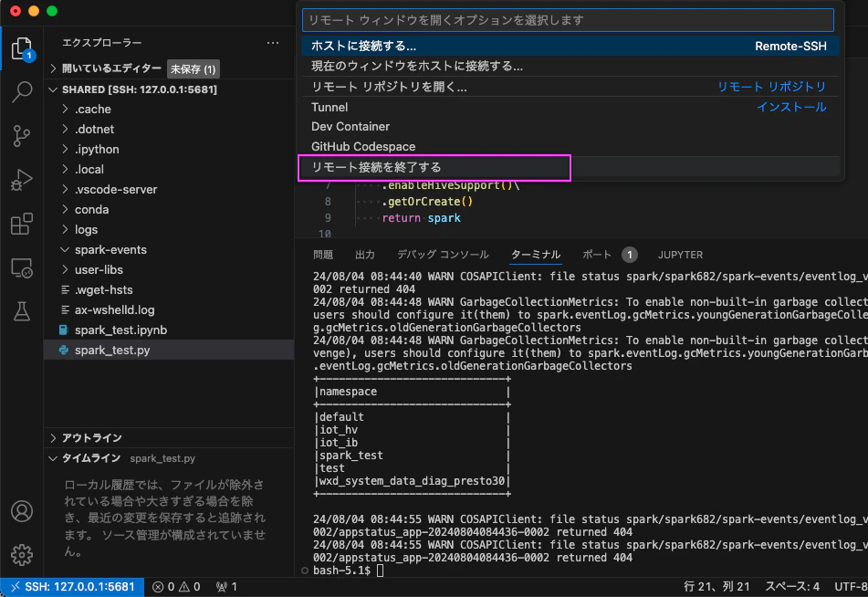Open the Run and Debug view icon

click(22, 180)
